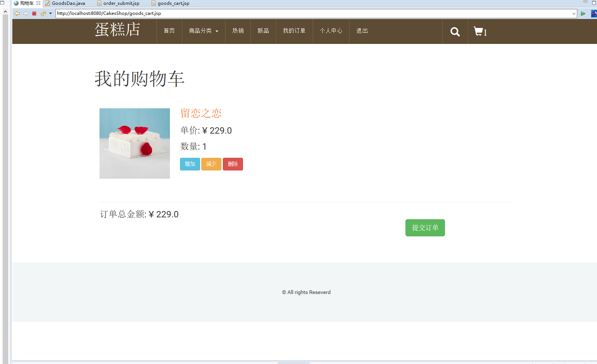Click the red 删除 button to remove item
597x364 pixels.
233,164
